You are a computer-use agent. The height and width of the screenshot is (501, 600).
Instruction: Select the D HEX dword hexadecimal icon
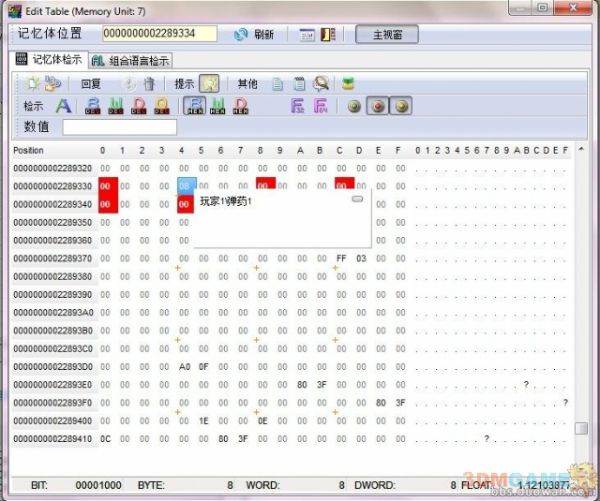tap(240, 105)
